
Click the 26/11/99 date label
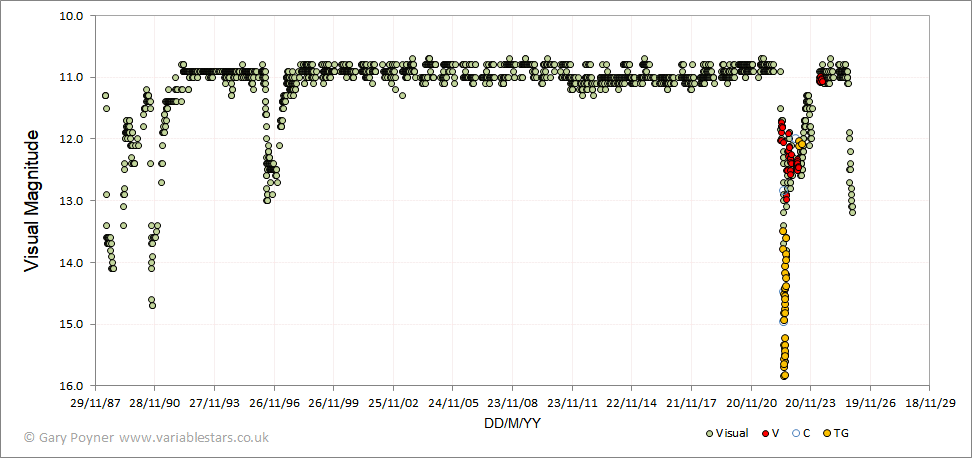334,403
